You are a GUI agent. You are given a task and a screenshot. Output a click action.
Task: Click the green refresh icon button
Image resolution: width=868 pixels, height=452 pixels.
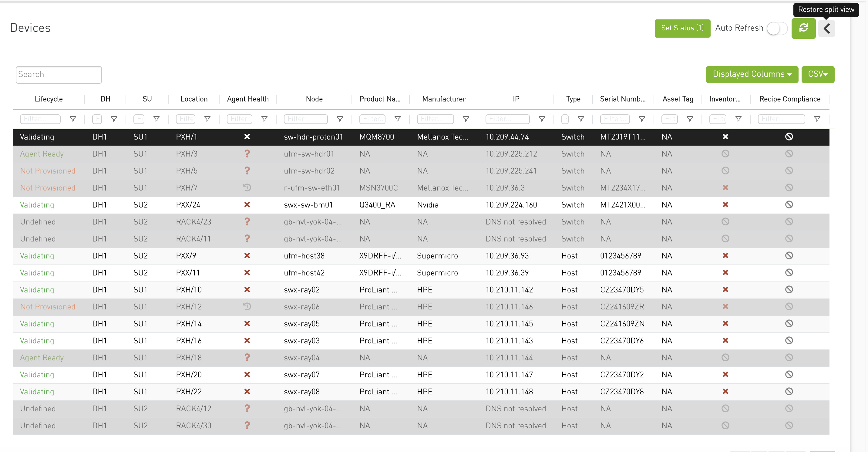(x=803, y=28)
